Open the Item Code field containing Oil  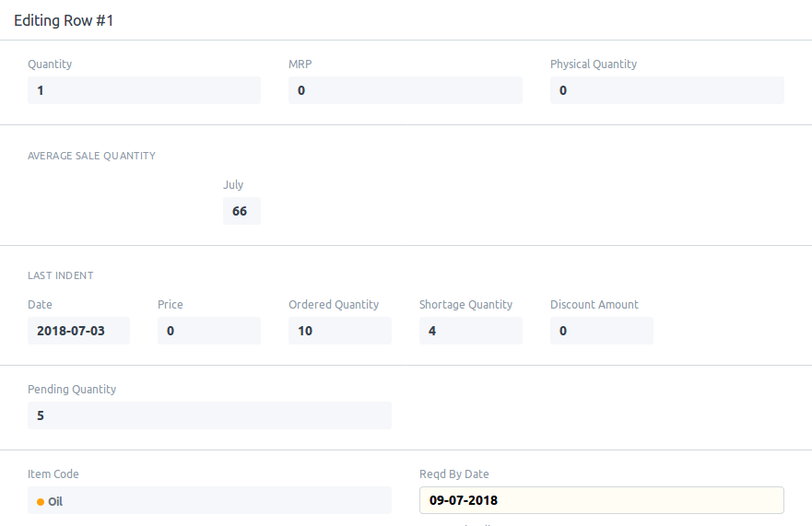pos(209,500)
